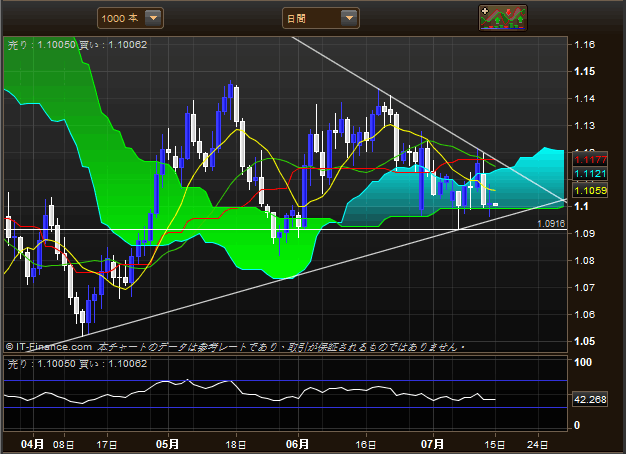Click the 24日 date axis label
Viewport: 626px width, 454px height.
pyautogui.click(x=537, y=444)
